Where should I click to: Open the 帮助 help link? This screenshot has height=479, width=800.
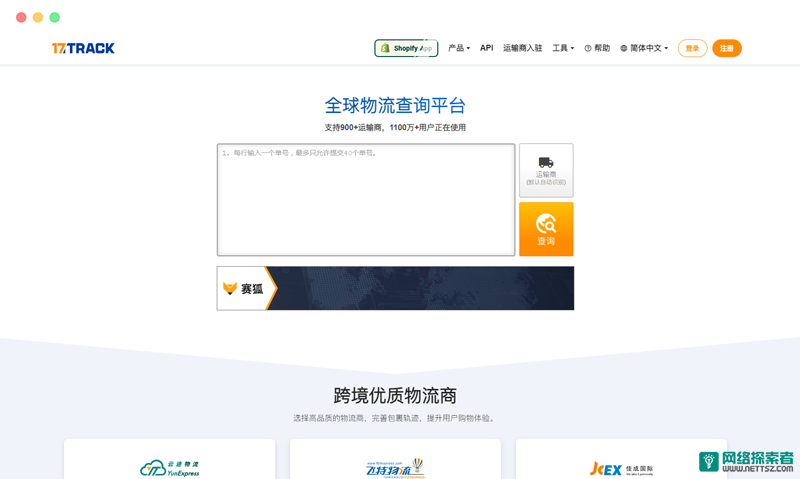[597, 48]
